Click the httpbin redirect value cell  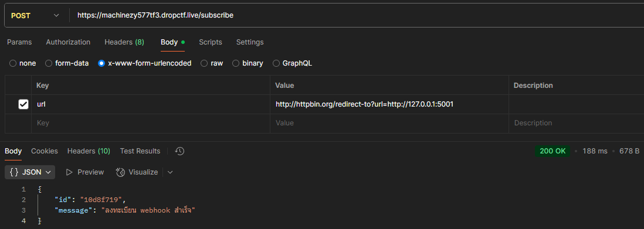(x=389, y=104)
